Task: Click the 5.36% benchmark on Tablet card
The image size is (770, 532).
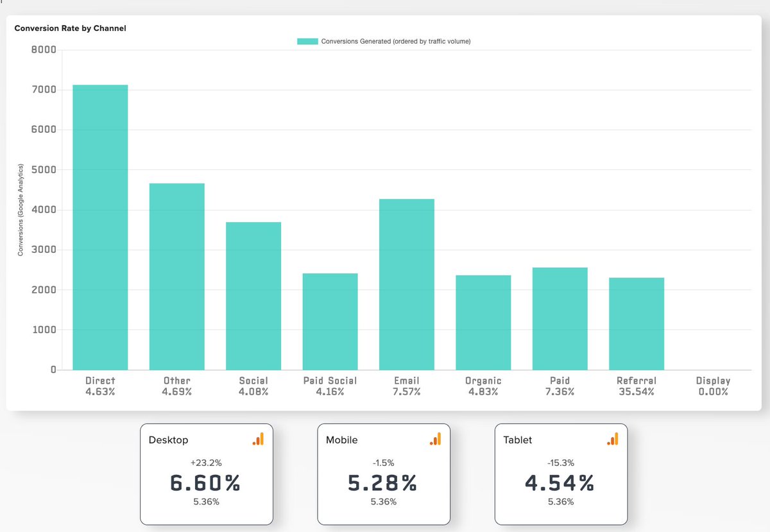Action: (x=561, y=501)
